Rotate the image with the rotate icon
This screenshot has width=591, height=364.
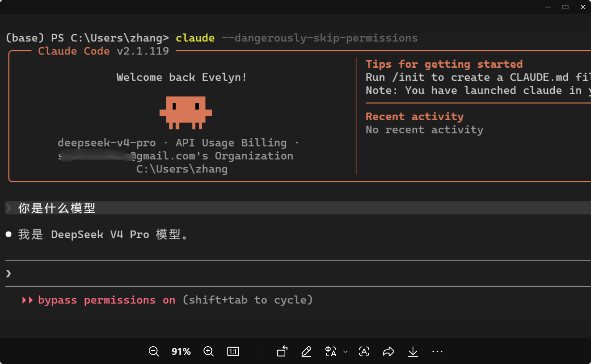[282, 351]
